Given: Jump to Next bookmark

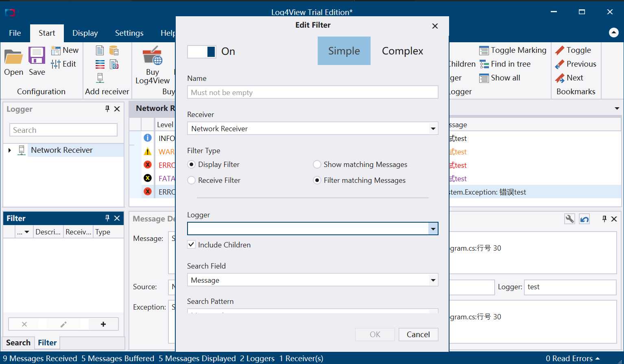Looking at the screenshot, I should [x=569, y=78].
